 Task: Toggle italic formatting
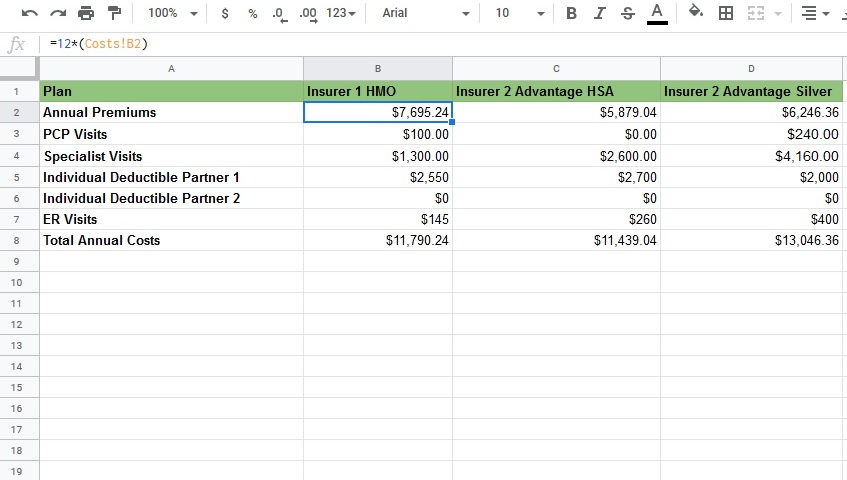(599, 13)
